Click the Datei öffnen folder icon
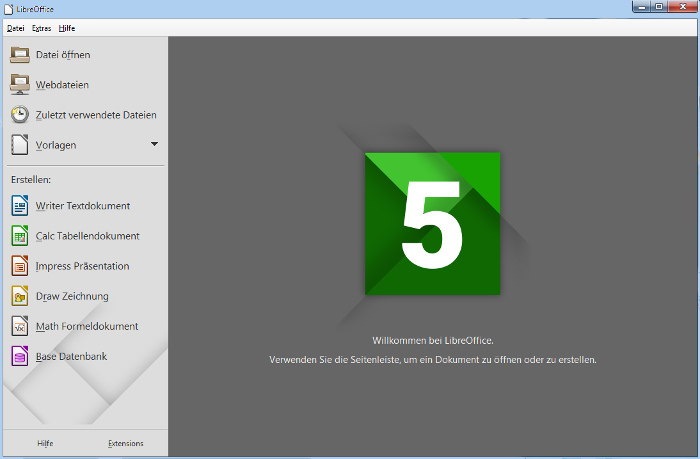 tap(20, 54)
